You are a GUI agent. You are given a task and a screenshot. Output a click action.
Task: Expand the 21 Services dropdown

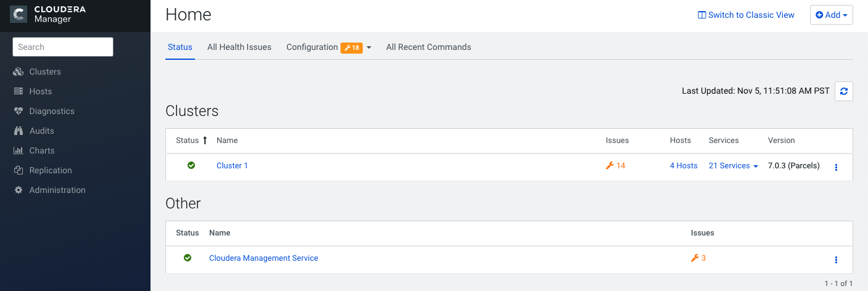(x=734, y=166)
